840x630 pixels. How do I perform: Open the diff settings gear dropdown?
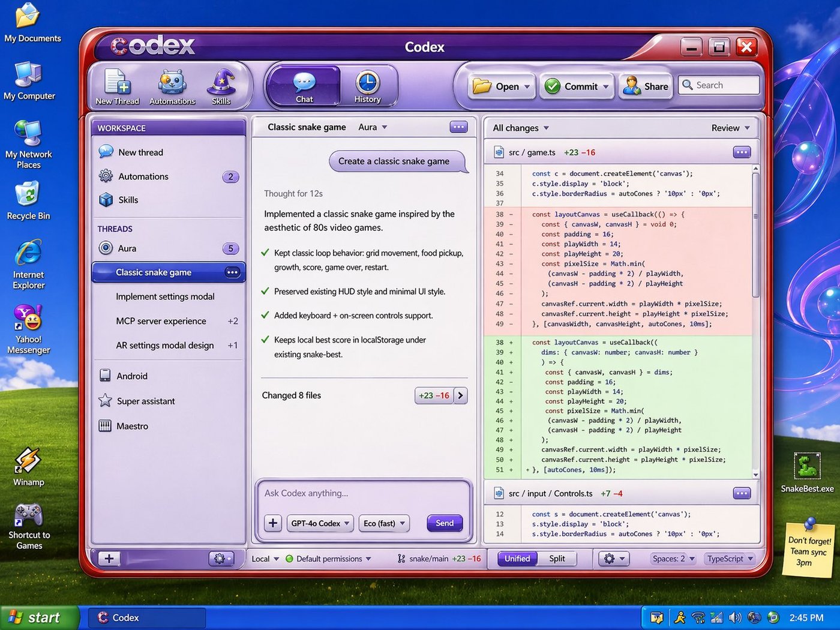pos(613,559)
